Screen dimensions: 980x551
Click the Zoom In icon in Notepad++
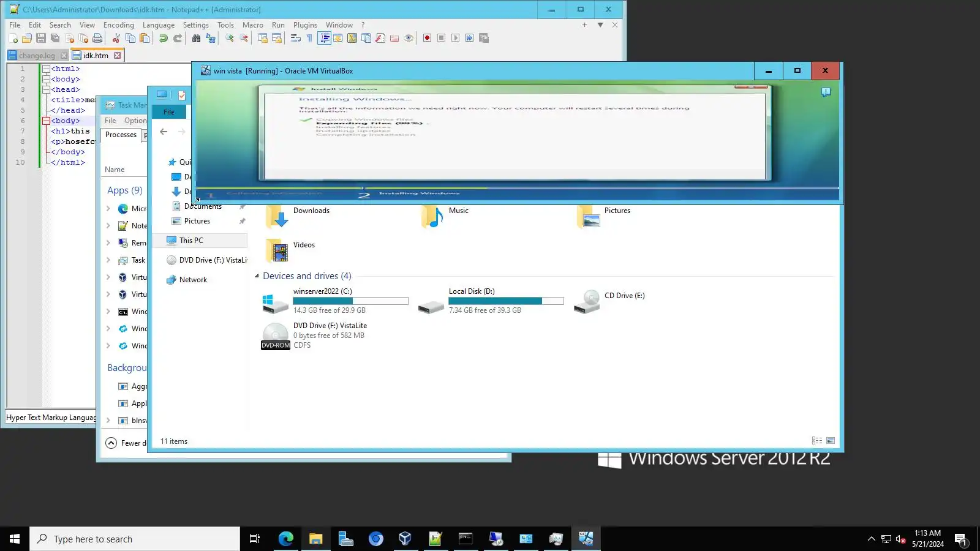click(x=230, y=38)
